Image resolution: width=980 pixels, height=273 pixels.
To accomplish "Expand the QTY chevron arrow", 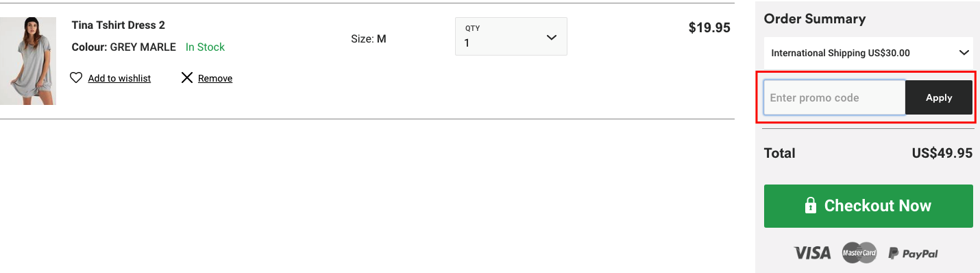I will pyautogui.click(x=552, y=37).
